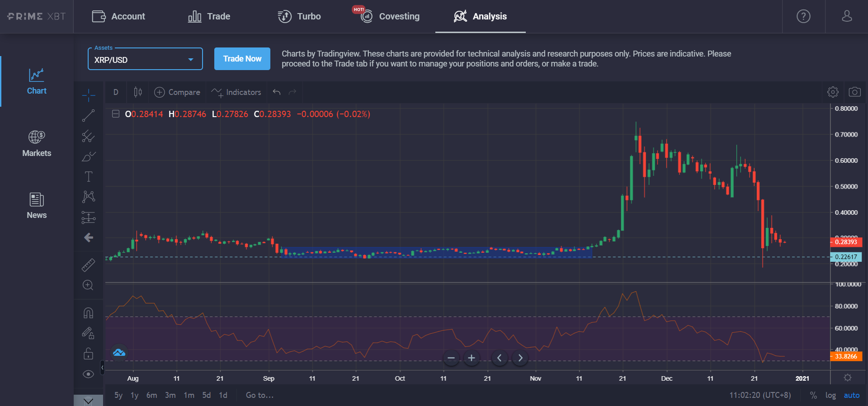The width and height of the screenshot is (868, 406).
Task: Select the text annotation tool
Action: [x=89, y=176]
